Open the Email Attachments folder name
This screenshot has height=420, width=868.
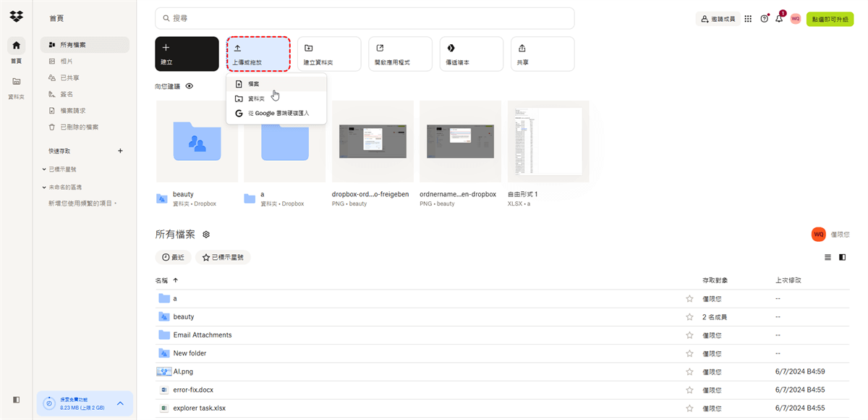[203, 335]
